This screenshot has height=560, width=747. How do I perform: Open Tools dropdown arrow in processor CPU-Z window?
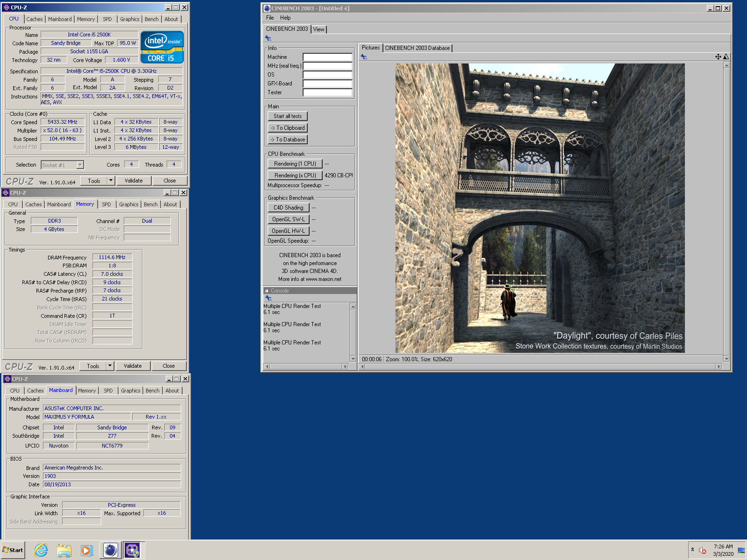point(111,181)
